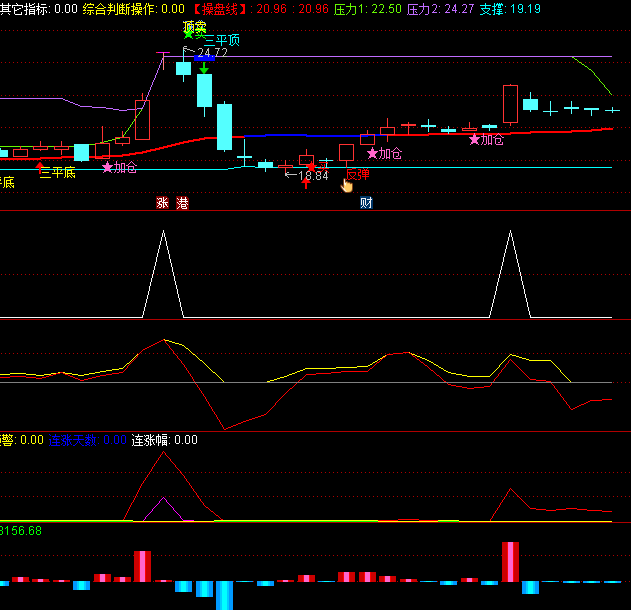Click the red 反弹 signal label
Screen dimensions: 631x610
[358, 174]
